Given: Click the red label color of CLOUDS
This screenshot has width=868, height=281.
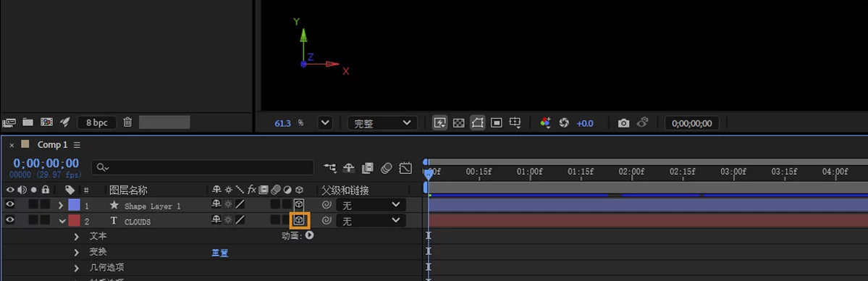Looking at the screenshot, I should [x=74, y=221].
